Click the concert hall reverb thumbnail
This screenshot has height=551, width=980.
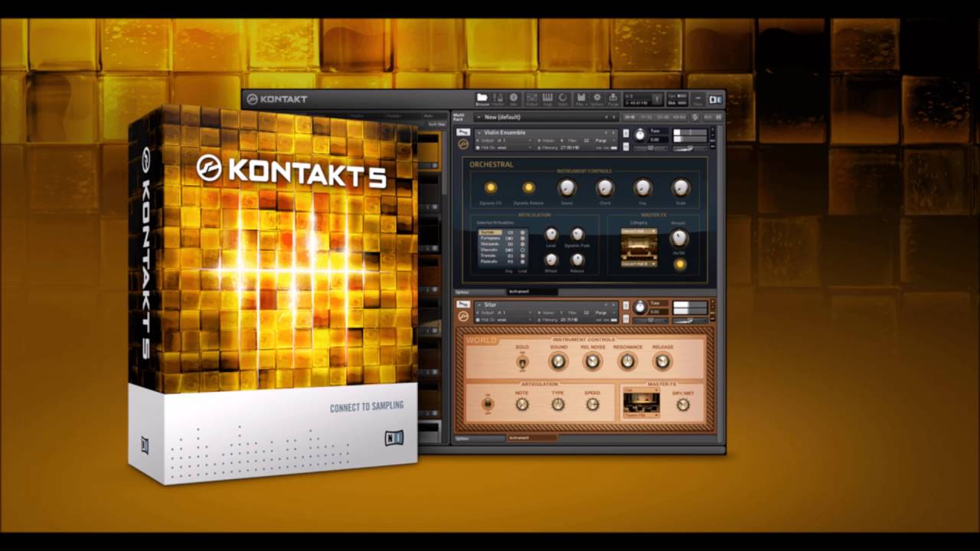point(639,247)
